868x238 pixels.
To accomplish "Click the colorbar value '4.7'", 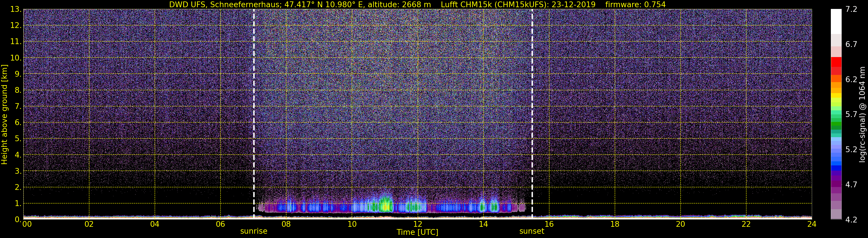I will (851, 185).
